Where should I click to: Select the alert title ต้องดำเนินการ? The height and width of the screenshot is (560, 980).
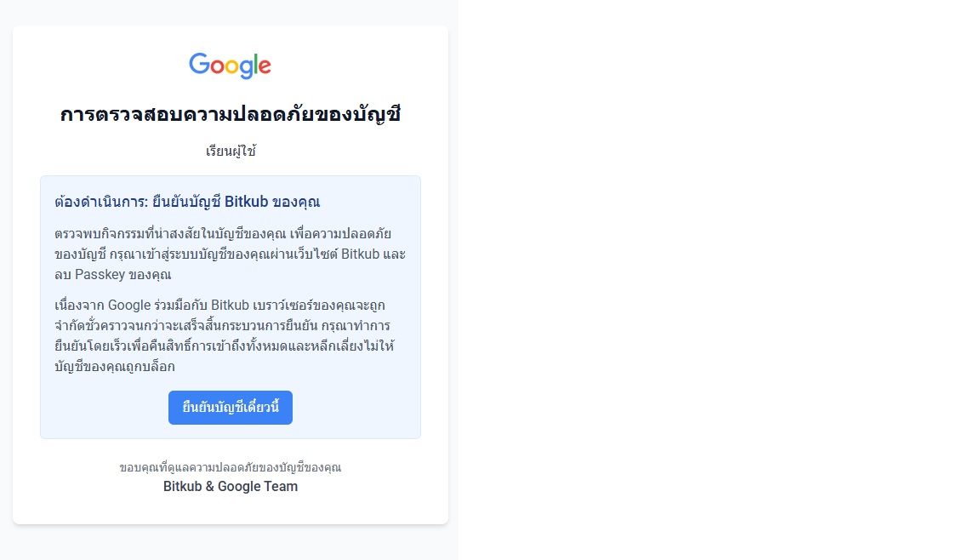click(x=99, y=202)
